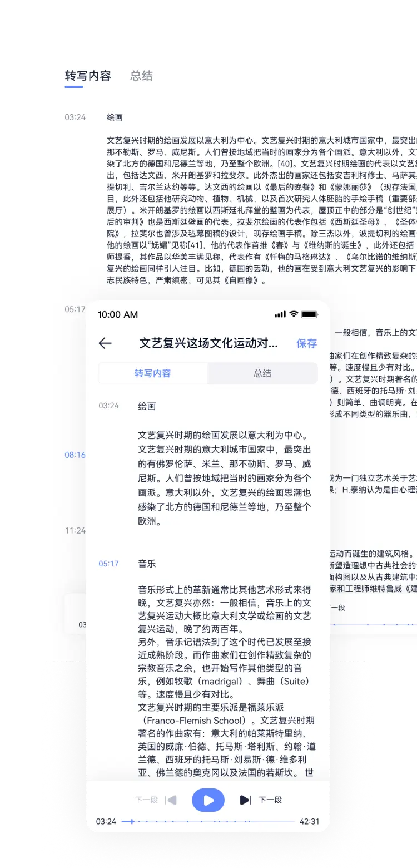Tap the battery icon in status bar
417x868 pixels.
309,314
